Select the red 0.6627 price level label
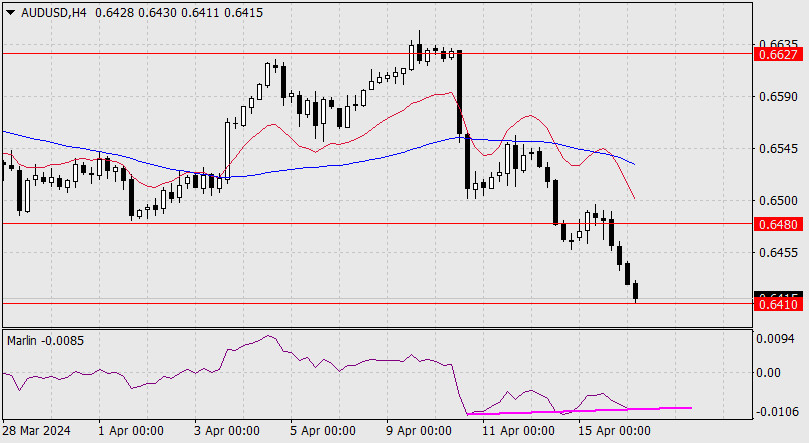809x443 pixels. 779,54
